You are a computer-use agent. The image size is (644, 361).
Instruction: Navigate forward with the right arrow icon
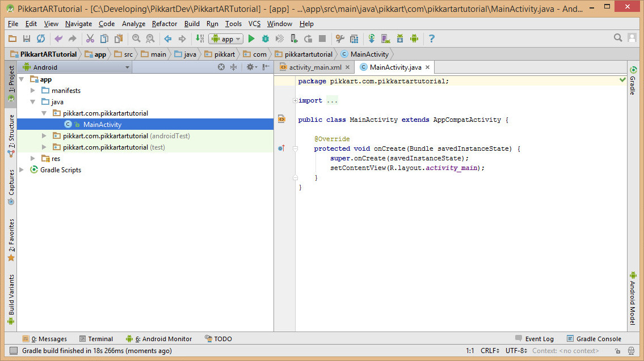click(x=182, y=39)
